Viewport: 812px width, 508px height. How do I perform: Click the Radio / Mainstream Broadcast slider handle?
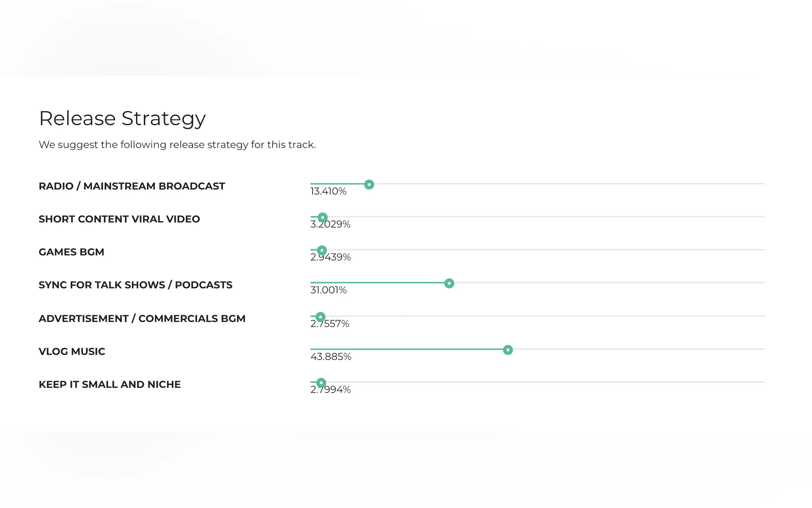coord(369,185)
